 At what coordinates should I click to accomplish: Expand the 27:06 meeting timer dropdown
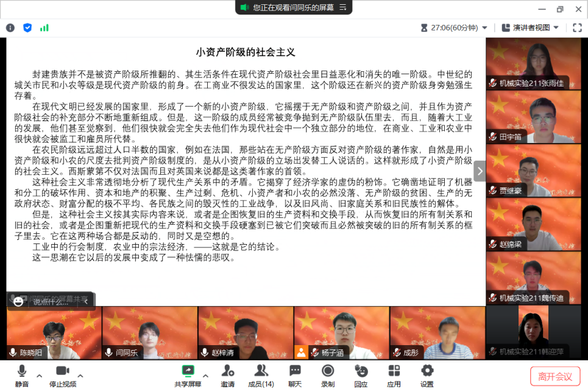[x=484, y=27]
